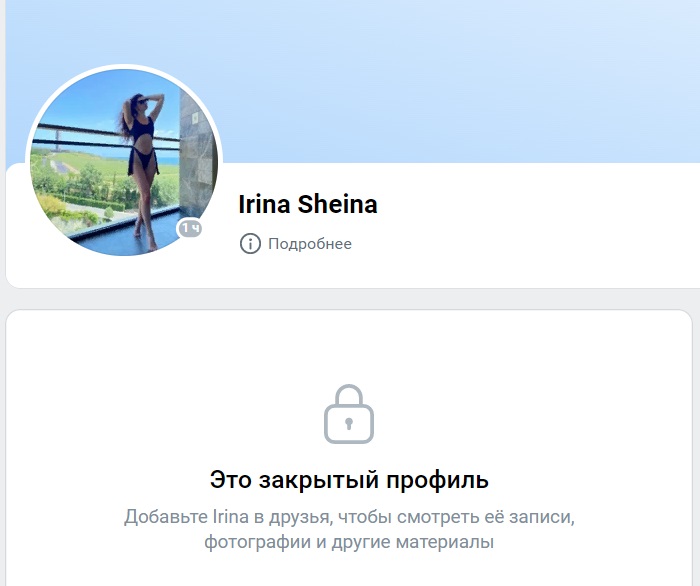Screen dimensions: 700x586
Task: Click the padlock icon in closed profile card
Action: tap(349, 414)
